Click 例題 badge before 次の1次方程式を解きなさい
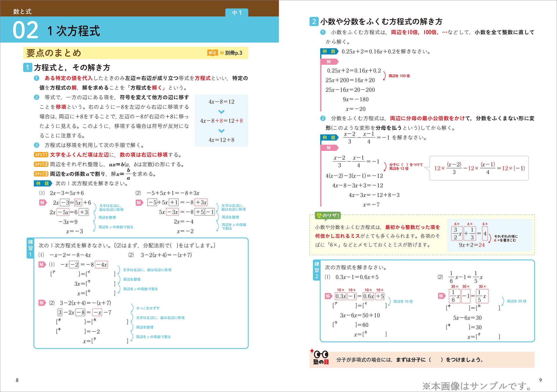This screenshot has height=392, width=557. pos(43,184)
